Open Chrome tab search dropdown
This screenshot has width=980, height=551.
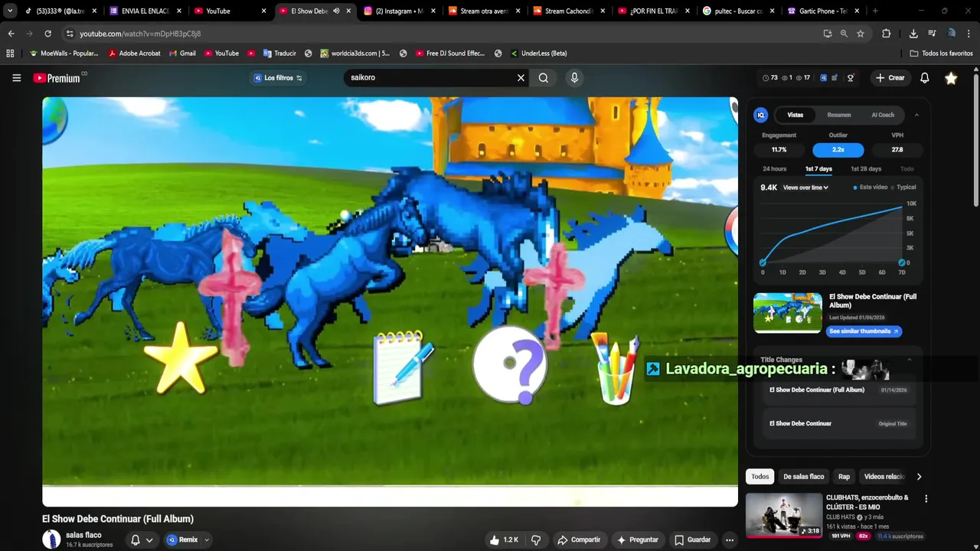[10, 11]
